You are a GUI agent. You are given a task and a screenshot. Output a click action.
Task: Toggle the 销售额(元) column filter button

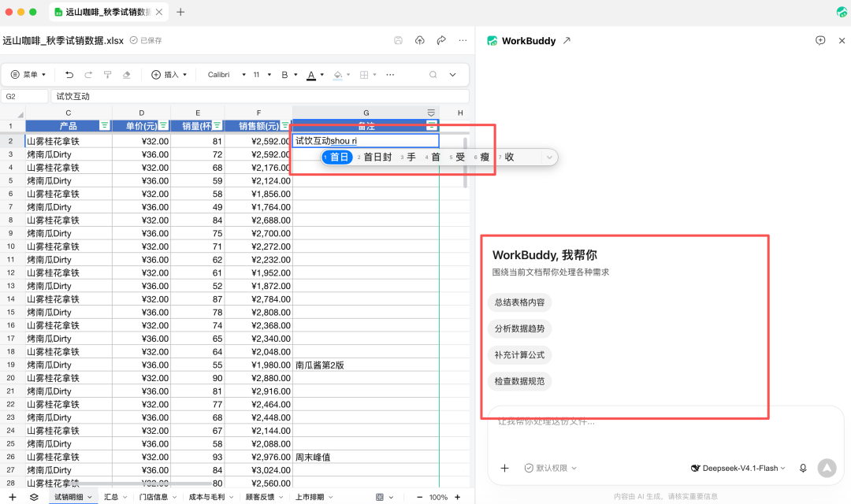tap(285, 126)
